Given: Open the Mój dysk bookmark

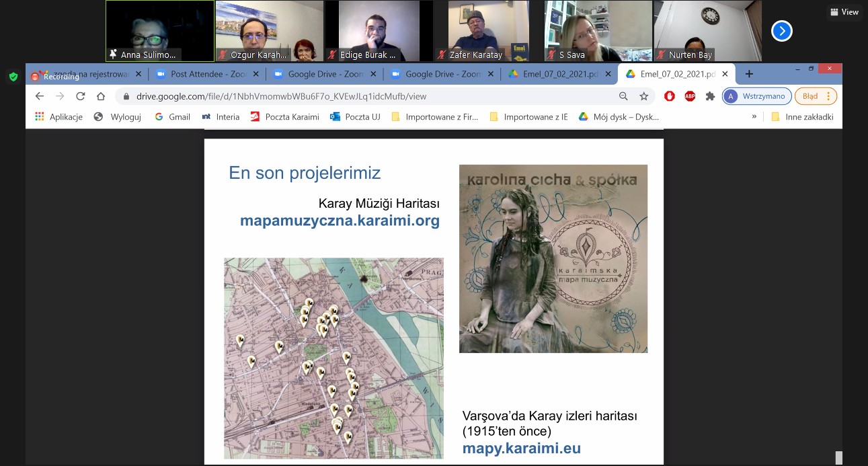Looking at the screenshot, I should [x=619, y=116].
